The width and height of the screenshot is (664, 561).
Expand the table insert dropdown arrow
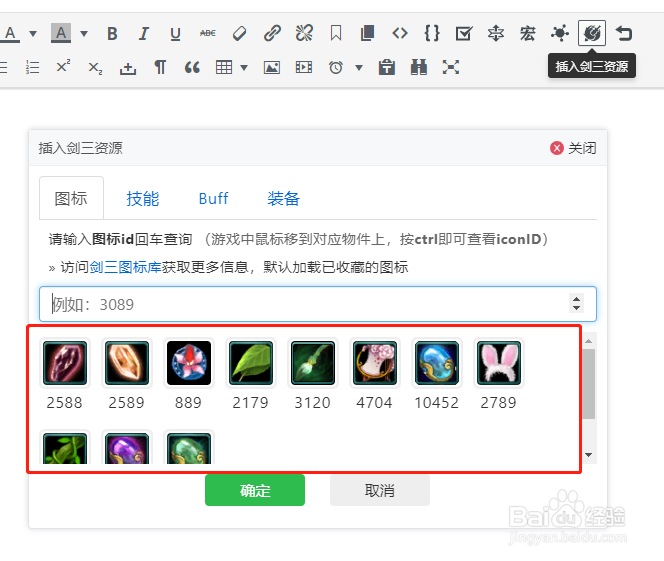click(244, 67)
